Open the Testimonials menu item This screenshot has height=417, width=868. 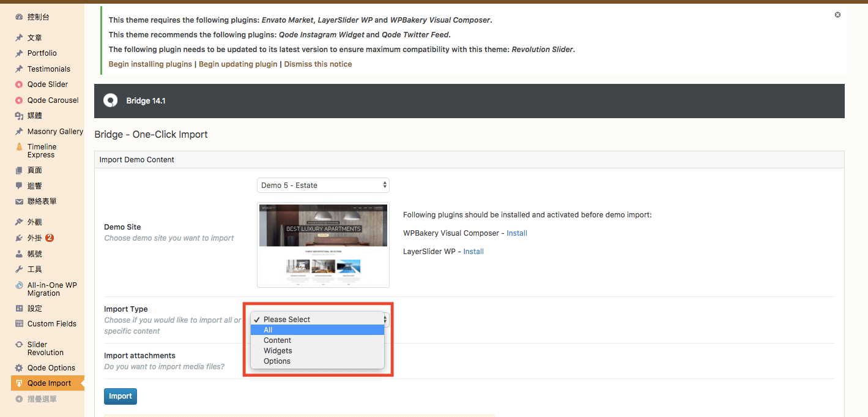point(49,69)
